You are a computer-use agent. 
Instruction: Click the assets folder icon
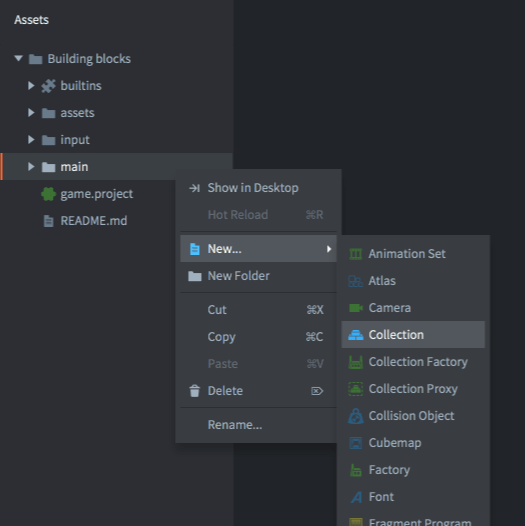click(48, 113)
